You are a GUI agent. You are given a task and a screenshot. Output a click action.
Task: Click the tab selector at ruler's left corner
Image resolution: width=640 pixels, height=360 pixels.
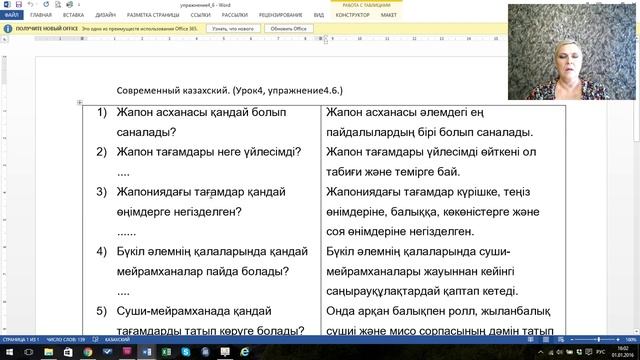(x=4, y=39)
